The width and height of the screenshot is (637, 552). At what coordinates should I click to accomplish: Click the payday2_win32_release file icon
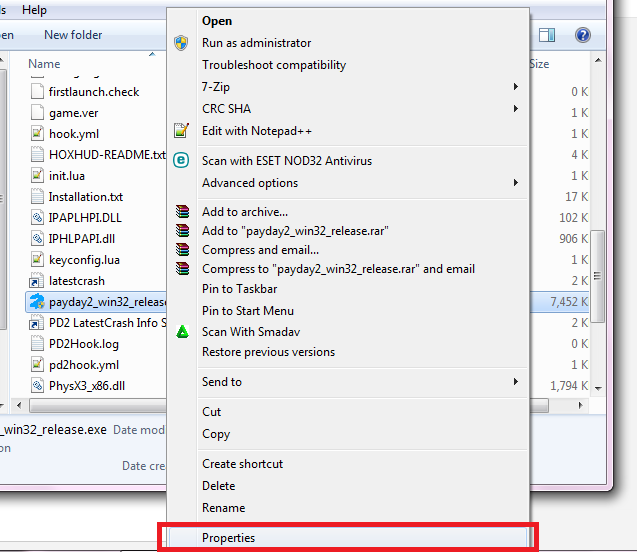(37, 302)
